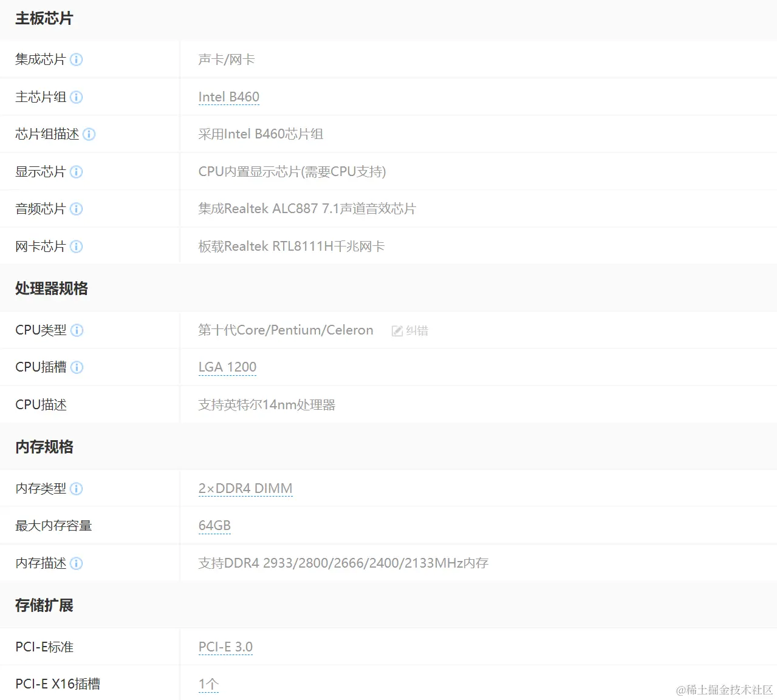Click the PCI-E标准 row label

[x=44, y=647]
